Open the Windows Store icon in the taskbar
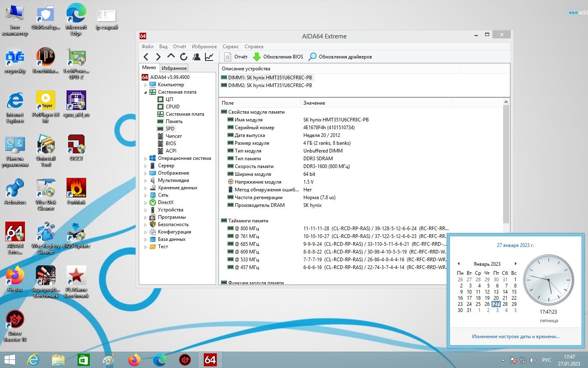Image resolution: width=588 pixels, height=368 pixels. tap(83, 360)
